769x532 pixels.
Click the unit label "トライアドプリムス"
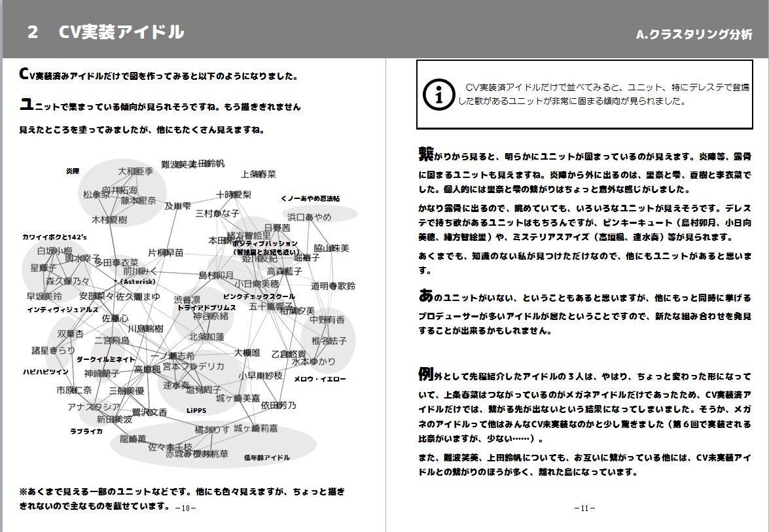[206, 308]
